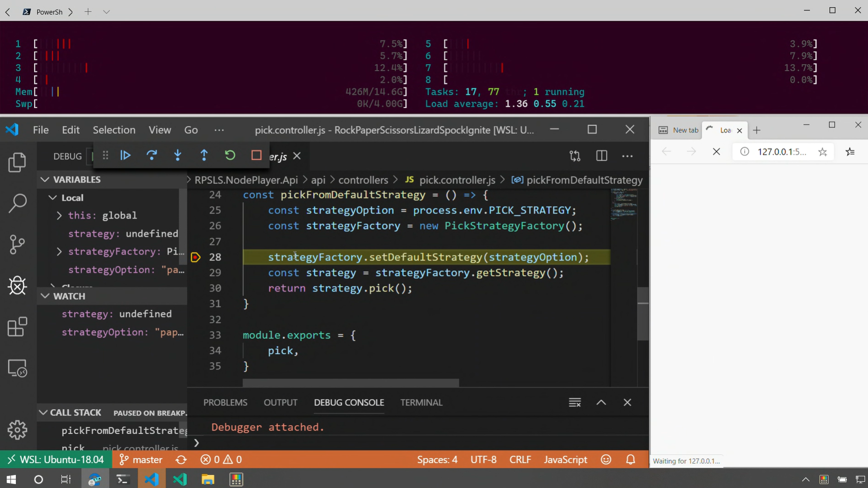This screenshot has height=488, width=868.
Task: Expand the strategyFactory variable
Action: [59, 252]
